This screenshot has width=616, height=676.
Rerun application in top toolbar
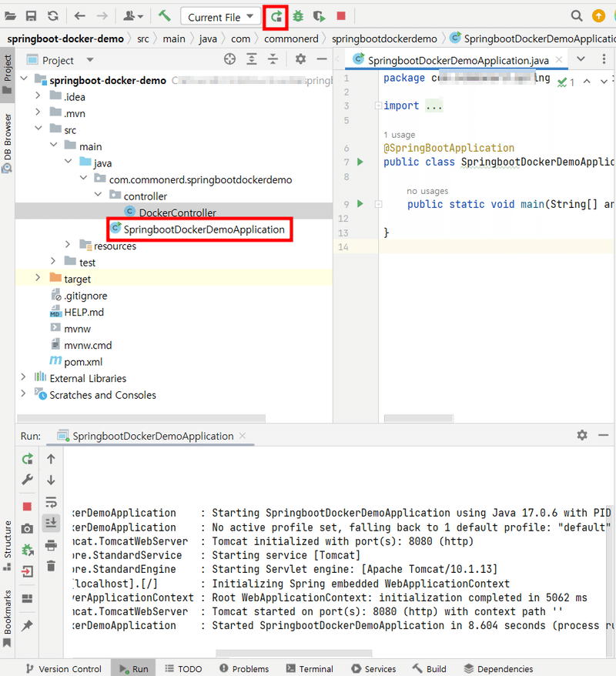276,17
